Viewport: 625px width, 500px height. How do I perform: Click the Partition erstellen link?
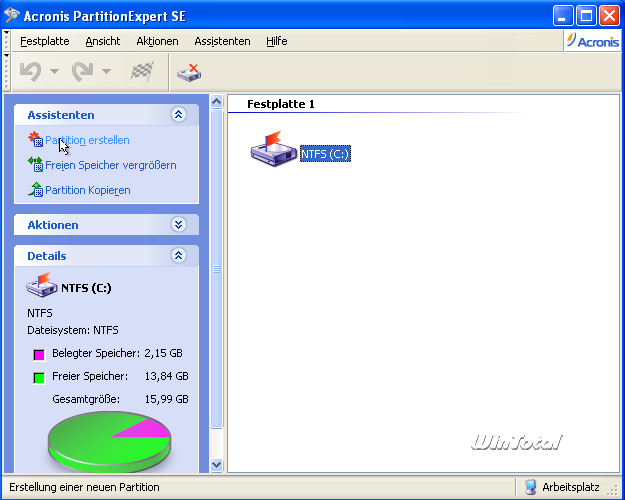tap(87, 140)
